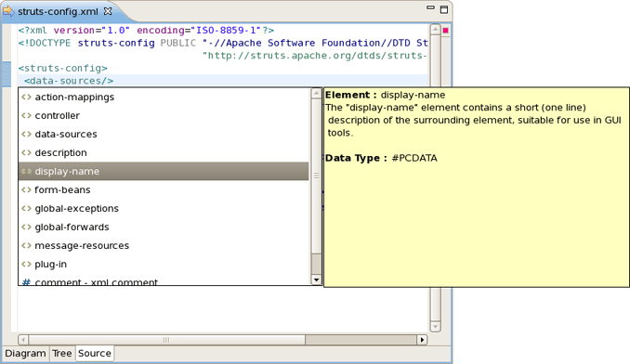Viewport: 630px width, 364px height.
Task: Click the element icon beside controller
Action: click(x=27, y=115)
